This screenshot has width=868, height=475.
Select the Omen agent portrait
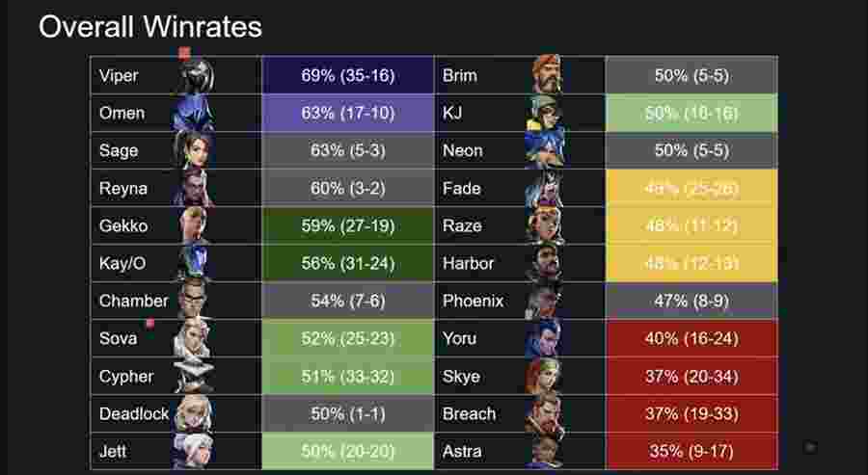click(x=193, y=113)
